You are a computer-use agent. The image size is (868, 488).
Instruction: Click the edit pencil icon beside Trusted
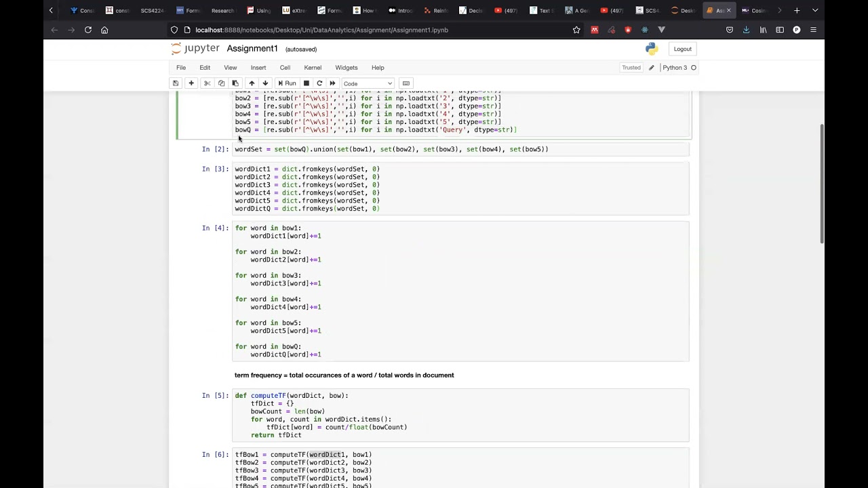point(652,68)
